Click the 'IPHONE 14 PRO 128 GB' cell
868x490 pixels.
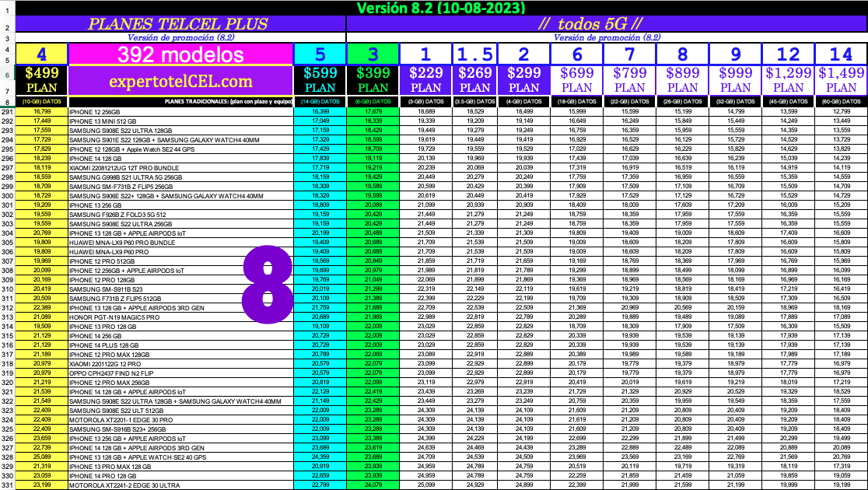tap(180, 475)
